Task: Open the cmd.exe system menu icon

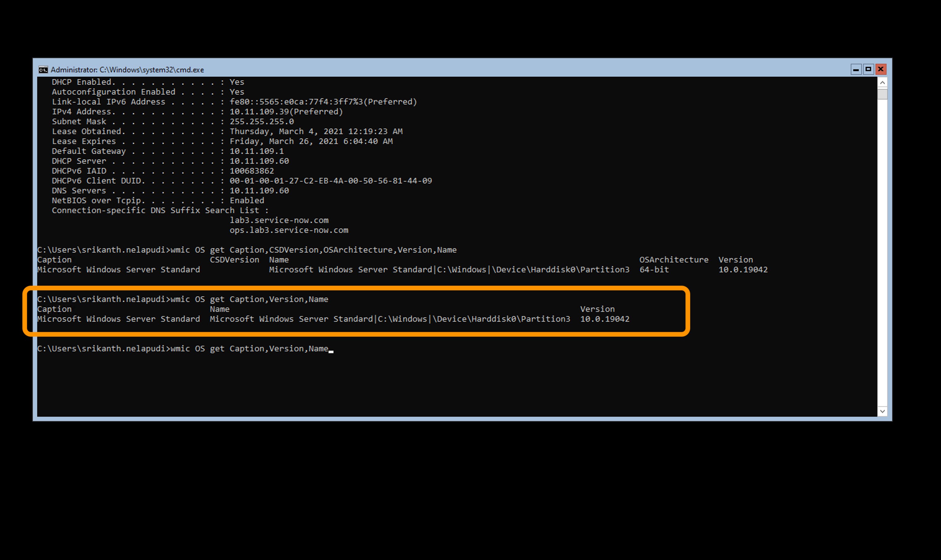Action: [43, 69]
